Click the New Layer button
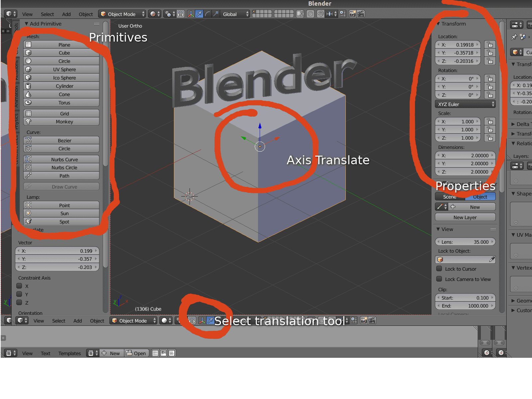 coord(465,217)
